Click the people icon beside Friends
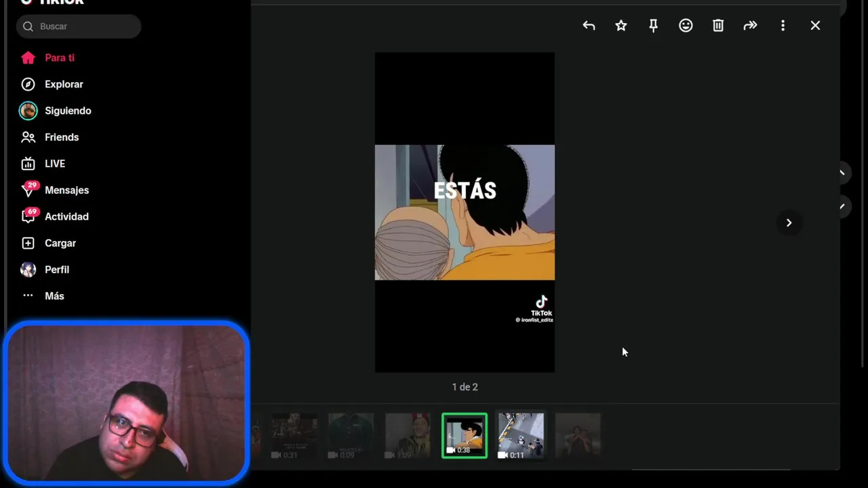This screenshot has width=868, height=488. [28, 137]
